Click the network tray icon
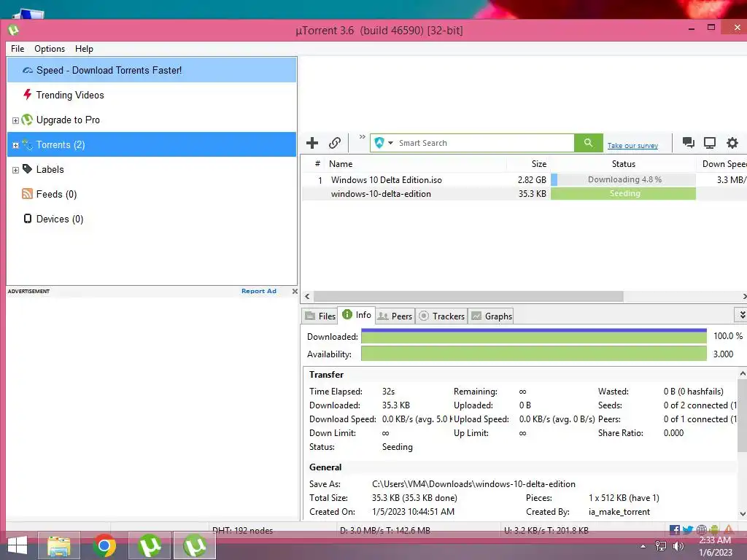Screen dimensions: 747x560 coord(661,546)
